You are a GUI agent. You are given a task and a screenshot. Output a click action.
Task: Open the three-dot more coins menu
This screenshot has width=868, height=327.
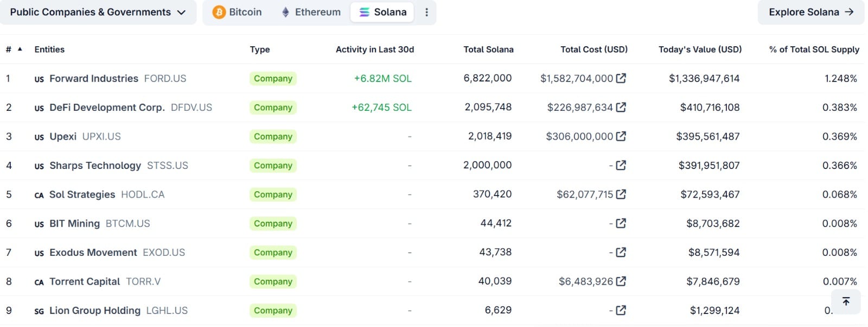point(426,12)
